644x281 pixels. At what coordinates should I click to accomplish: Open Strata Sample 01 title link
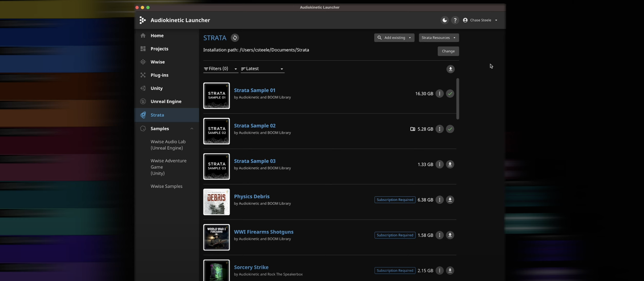point(255,90)
